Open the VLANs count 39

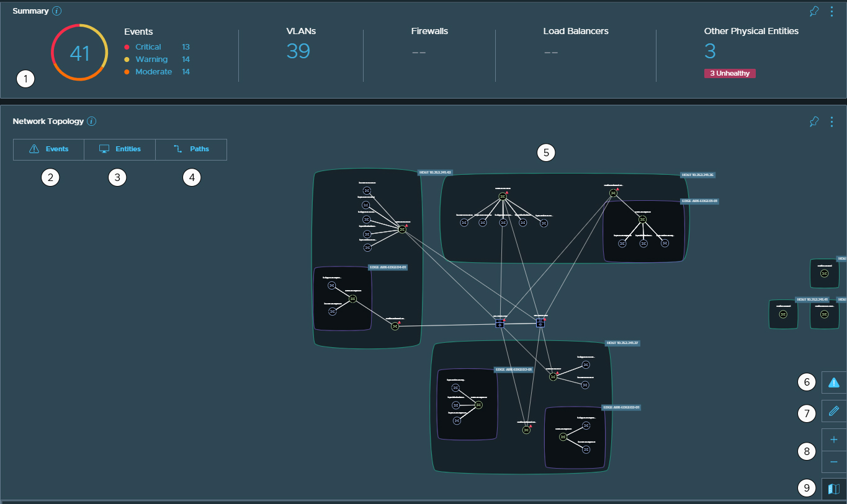298,51
